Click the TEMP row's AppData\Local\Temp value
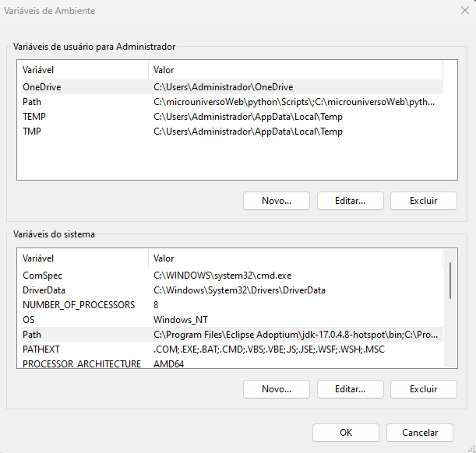Viewport: 476px width, 453px height. point(248,117)
